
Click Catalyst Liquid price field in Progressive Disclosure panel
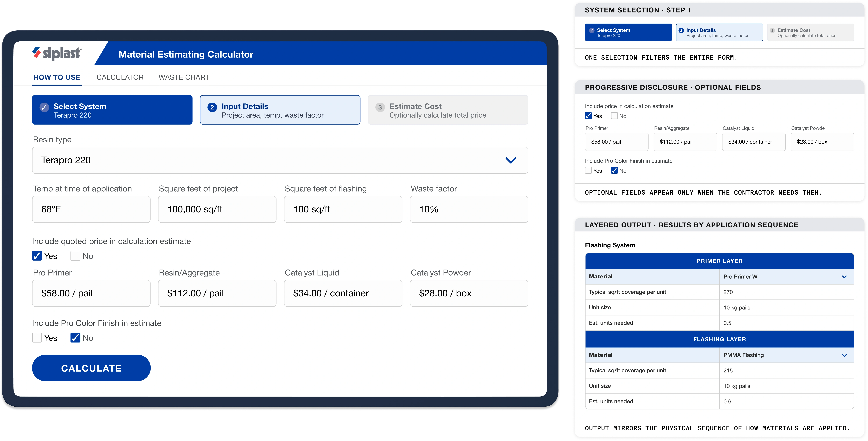754,142
